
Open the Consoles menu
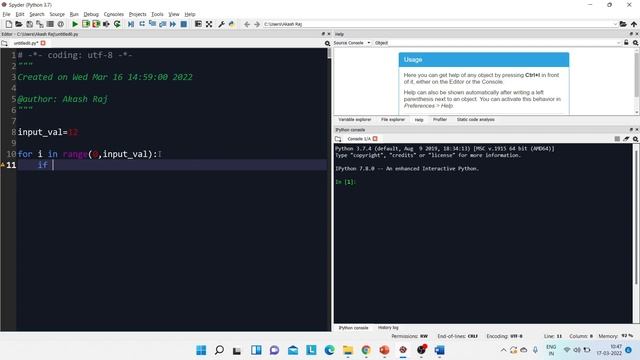pos(113,14)
